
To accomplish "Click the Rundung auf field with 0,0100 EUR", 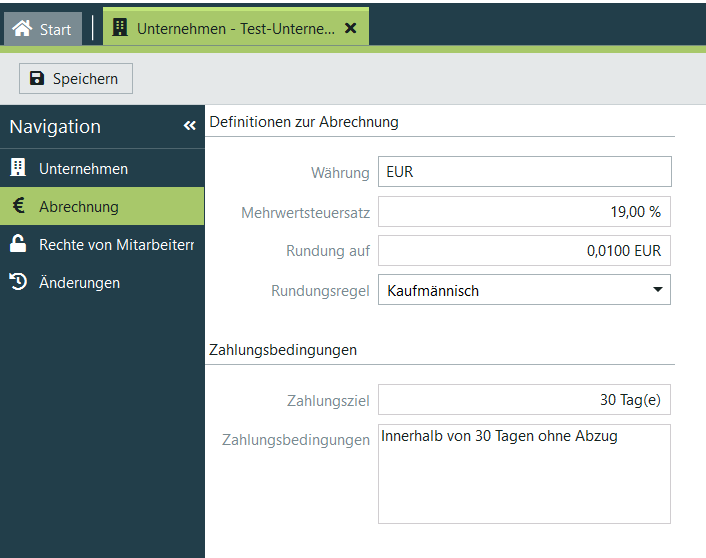I will pyautogui.click(x=524, y=251).
